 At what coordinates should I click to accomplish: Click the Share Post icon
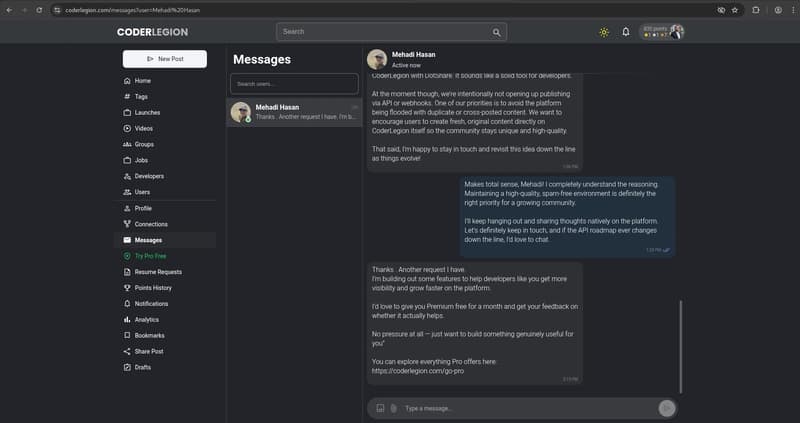pos(127,352)
